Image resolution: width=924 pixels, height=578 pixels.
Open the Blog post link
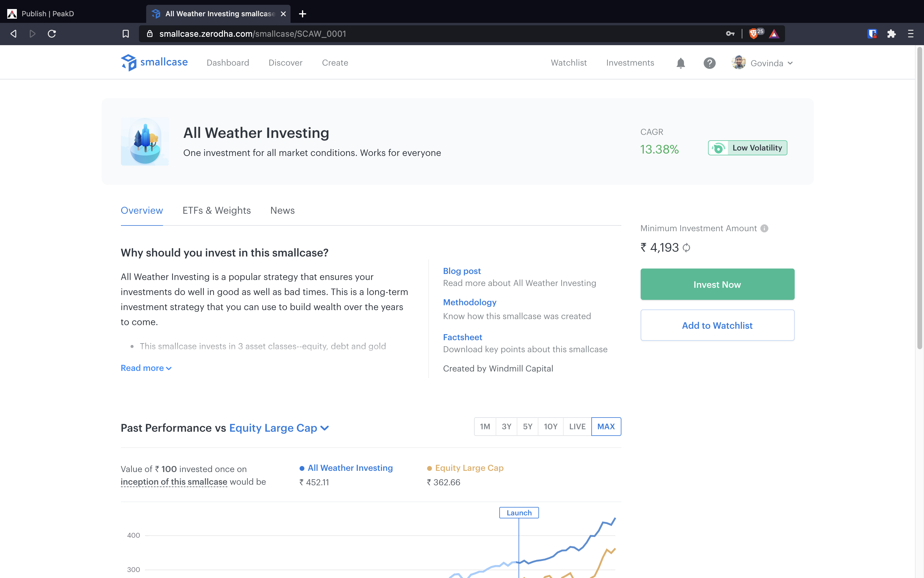[462, 271]
